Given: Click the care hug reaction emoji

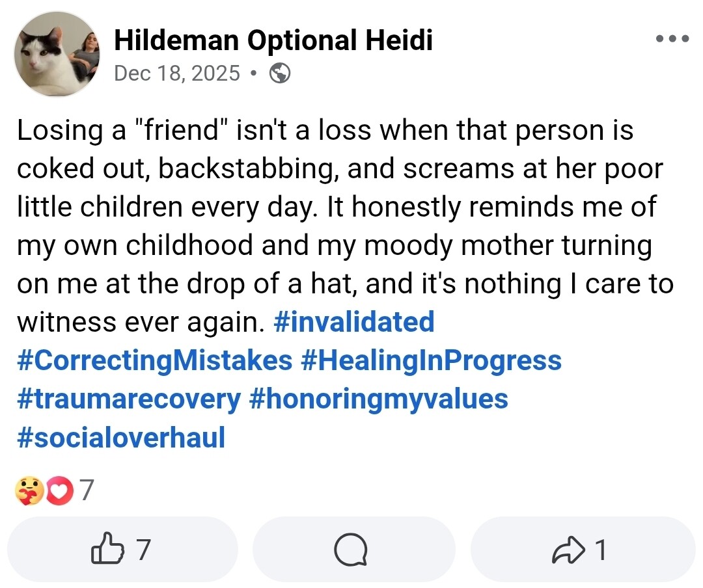Looking at the screenshot, I should (x=29, y=491).
